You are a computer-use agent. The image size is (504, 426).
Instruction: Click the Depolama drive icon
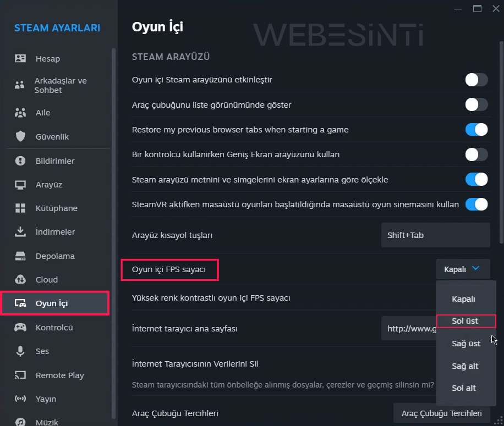[20, 256]
